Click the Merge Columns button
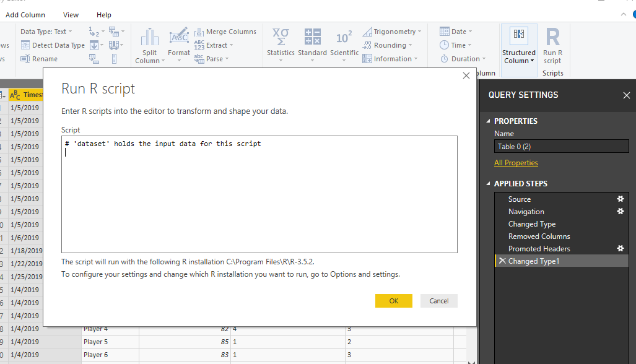Screen dimensions: 636x364 point(225,32)
